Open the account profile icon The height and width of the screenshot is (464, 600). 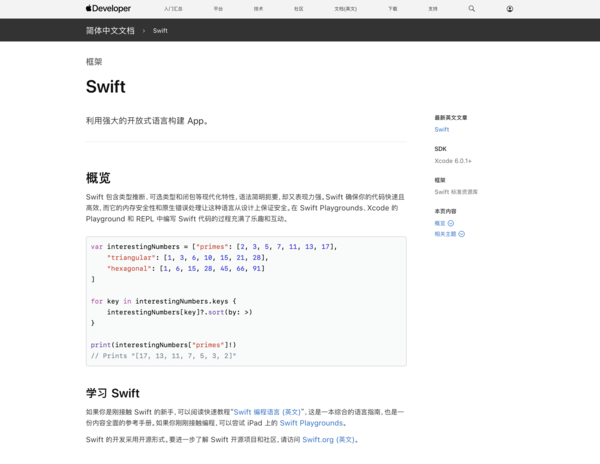[x=510, y=8]
